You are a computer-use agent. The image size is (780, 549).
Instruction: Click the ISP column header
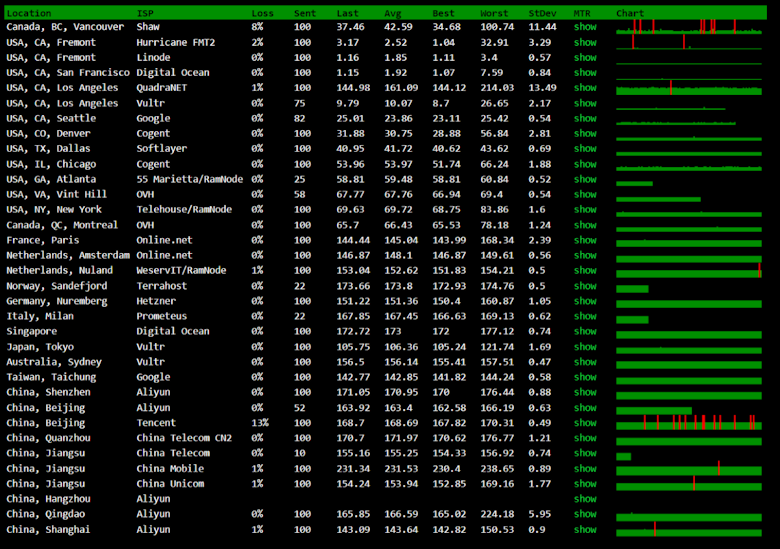145,13
